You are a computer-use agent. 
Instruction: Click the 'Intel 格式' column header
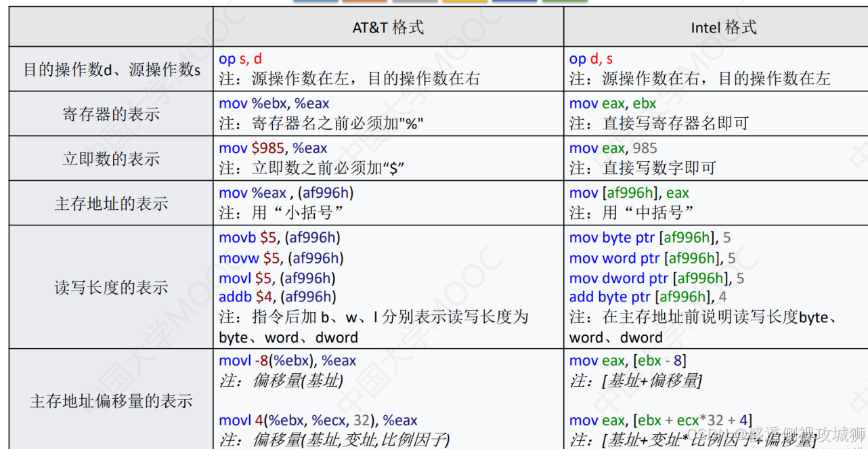pos(724,28)
